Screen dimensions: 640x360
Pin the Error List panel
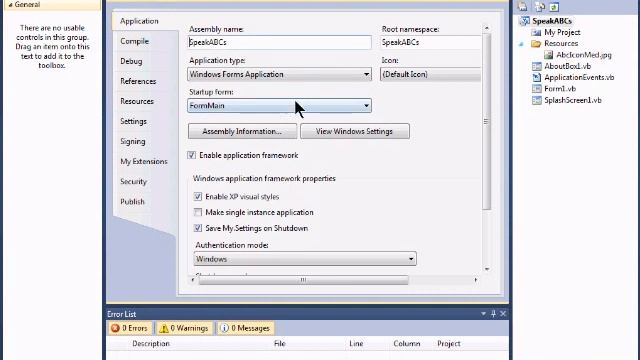(x=493, y=313)
